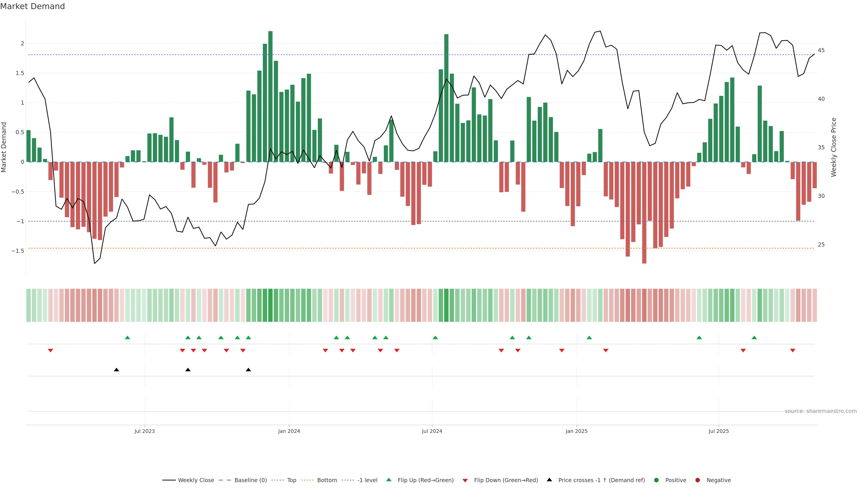Click the Market Demand chart title
Screen dimensions: 868x488
(32, 6)
